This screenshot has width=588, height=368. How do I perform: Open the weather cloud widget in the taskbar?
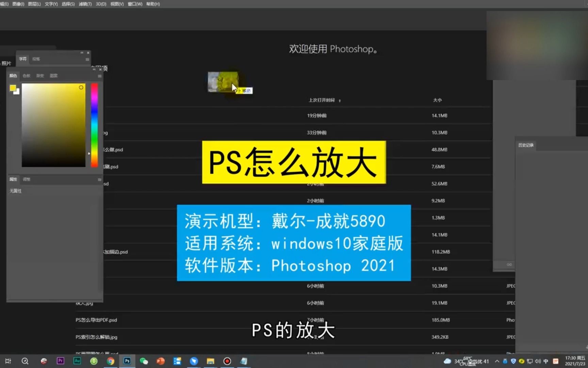tap(447, 361)
